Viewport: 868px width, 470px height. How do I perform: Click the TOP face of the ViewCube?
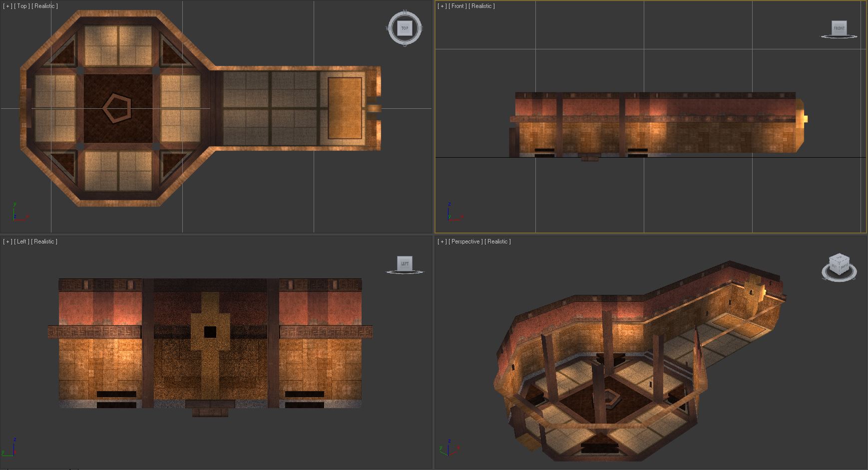(x=405, y=28)
